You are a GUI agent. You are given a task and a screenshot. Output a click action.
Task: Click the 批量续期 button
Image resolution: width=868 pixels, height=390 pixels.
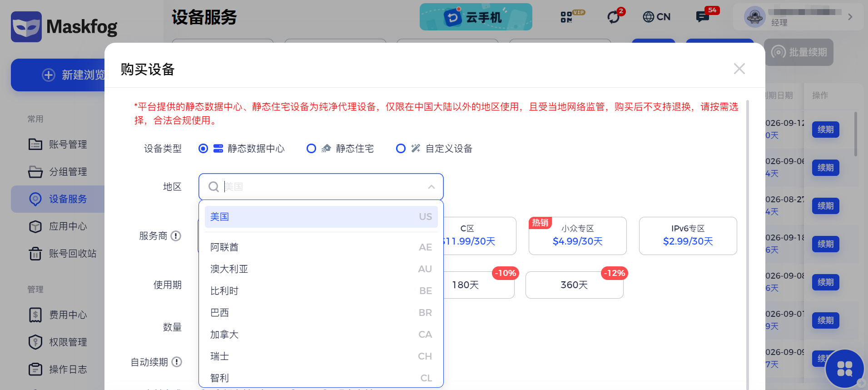click(x=799, y=52)
